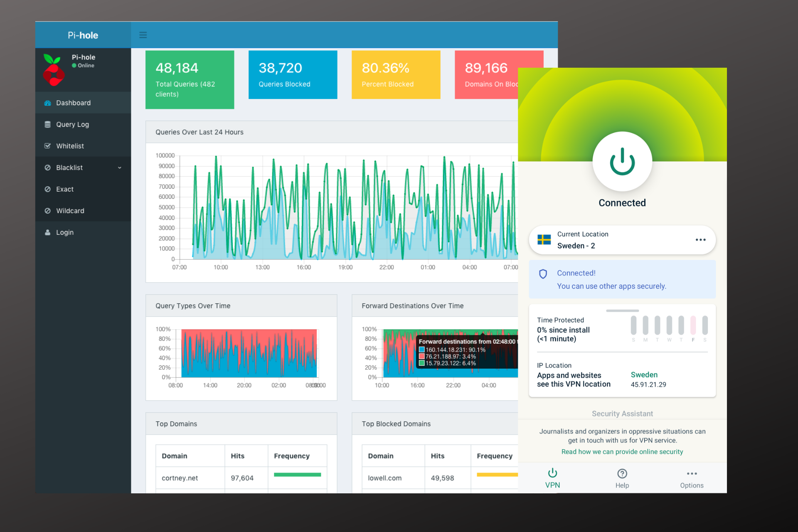Click the Top Blocked Domains Frequency column header
The image size is (798, 532).
click(495, 456)
